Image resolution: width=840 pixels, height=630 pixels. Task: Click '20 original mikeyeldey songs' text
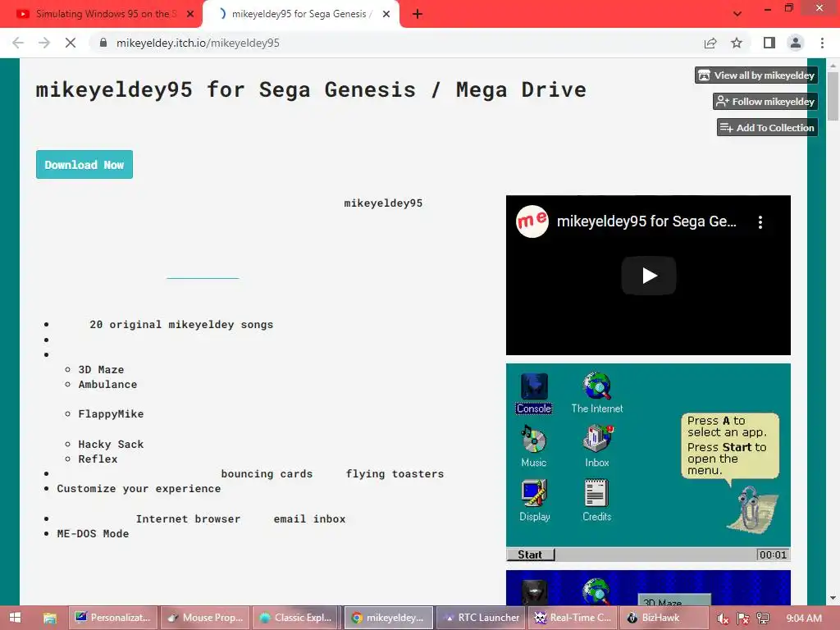point(181,325)
